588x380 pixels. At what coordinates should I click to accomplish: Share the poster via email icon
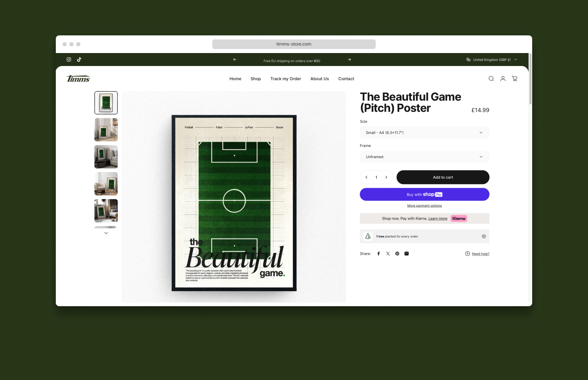[406, 253]
